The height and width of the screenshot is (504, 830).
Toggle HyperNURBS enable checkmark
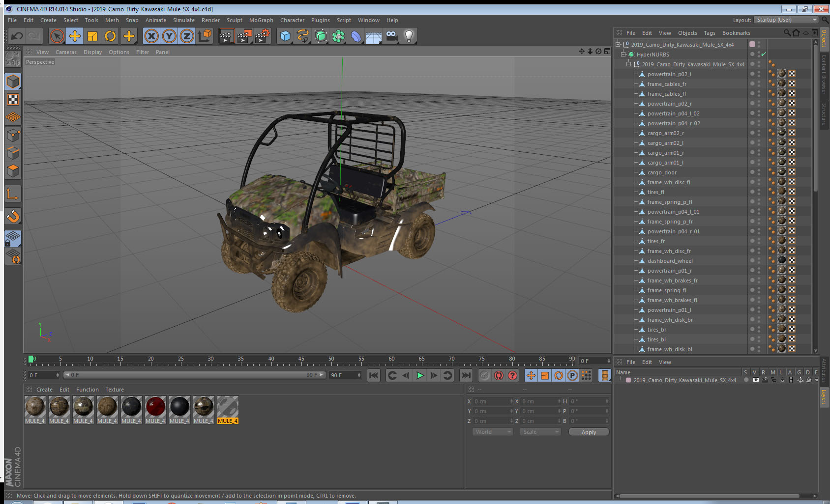coord(764,54)
